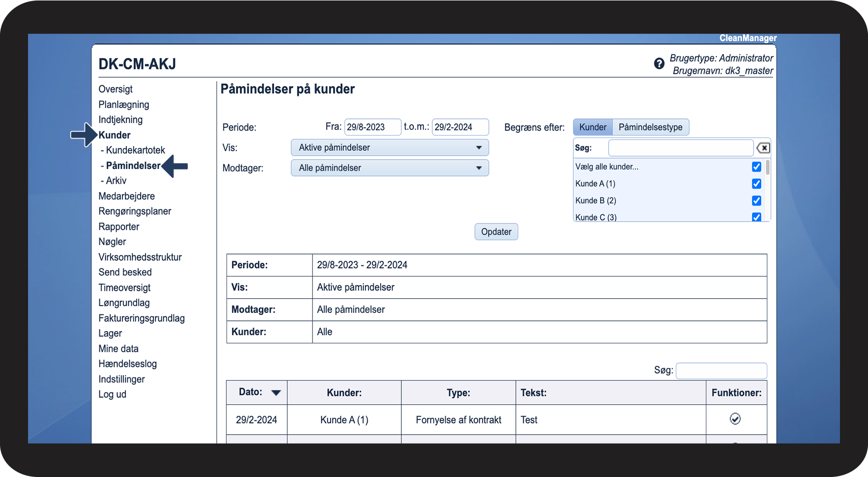This screenshot has height=477, width=868.
Task: Uncheck the Kunde A (1) checkbox
Action: pos(756,184)
